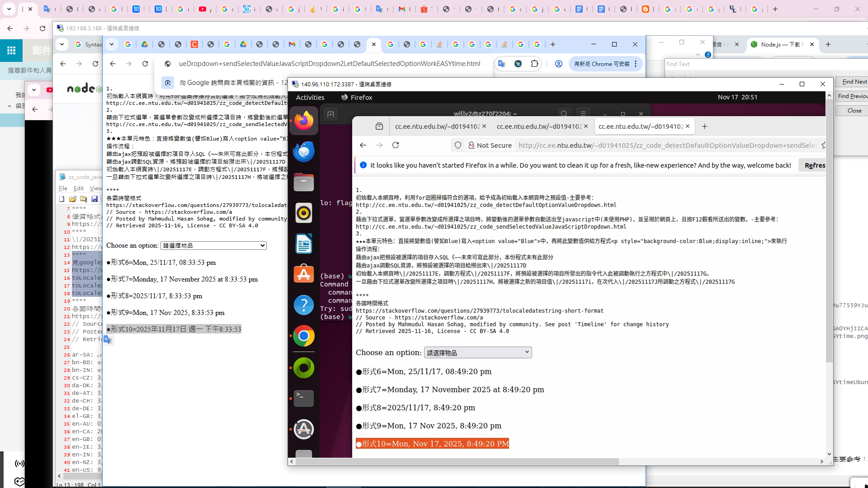Click Activities in the GNOME top bar
868x488 pixels.
click(x=310, y=97)
